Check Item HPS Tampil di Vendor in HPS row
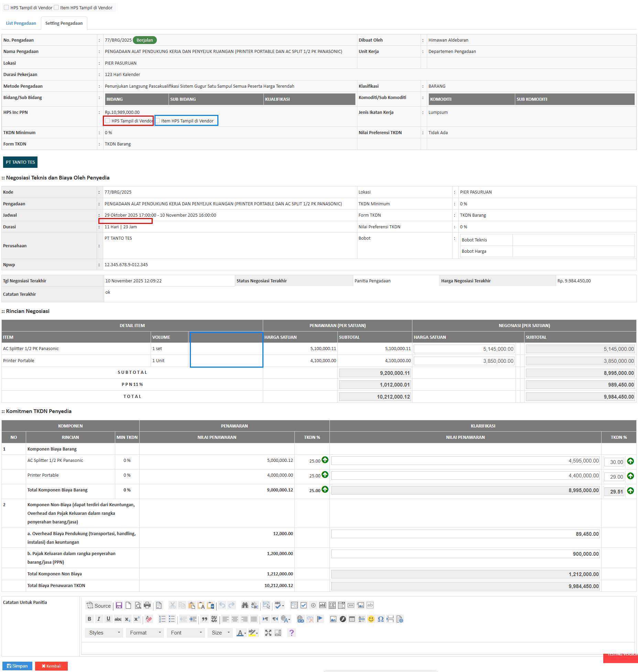Image resolution: width=638 pixels, height=672 pixels. [158, 121]
